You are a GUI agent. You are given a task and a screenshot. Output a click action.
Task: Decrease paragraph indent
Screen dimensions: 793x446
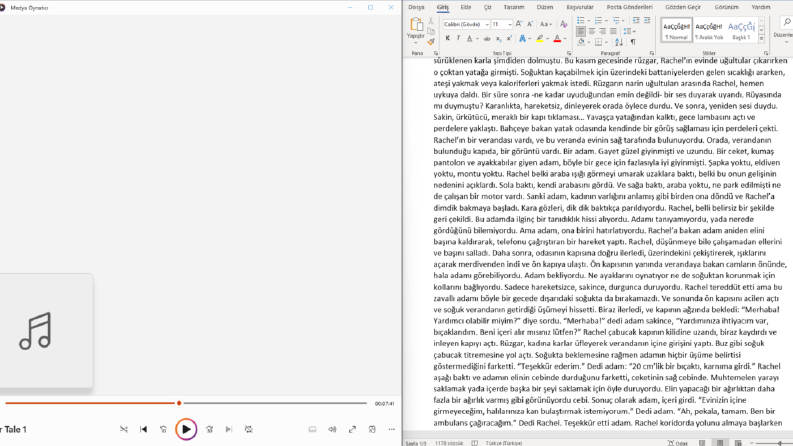pyautogui.click(x=636, y=21)
